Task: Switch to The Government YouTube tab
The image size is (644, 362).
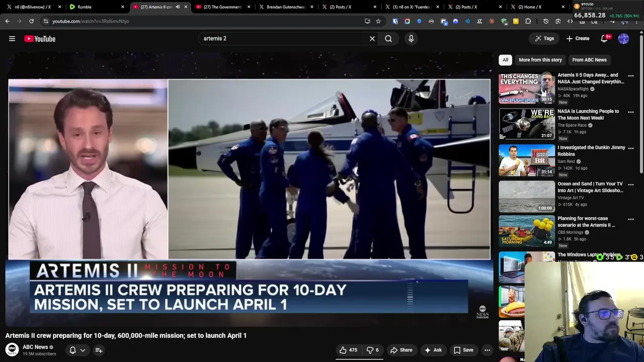Action: [222, 7]
